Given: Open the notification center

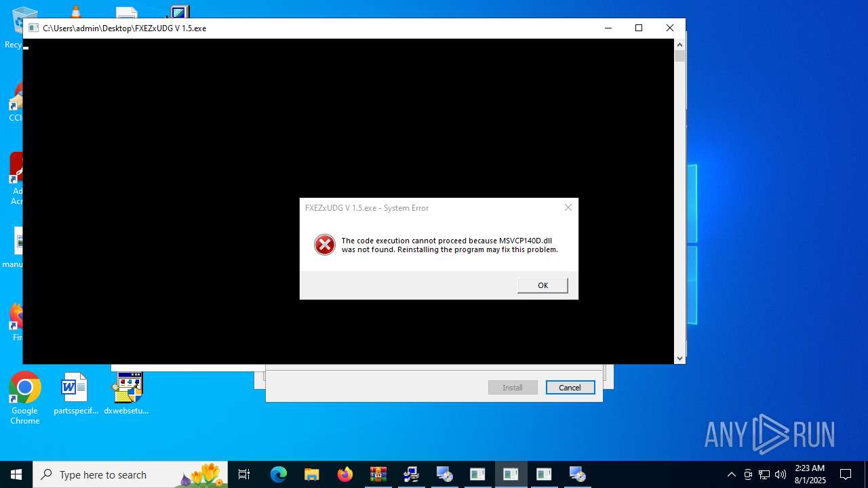Looking at the screenshot, I should coord(846,474).
